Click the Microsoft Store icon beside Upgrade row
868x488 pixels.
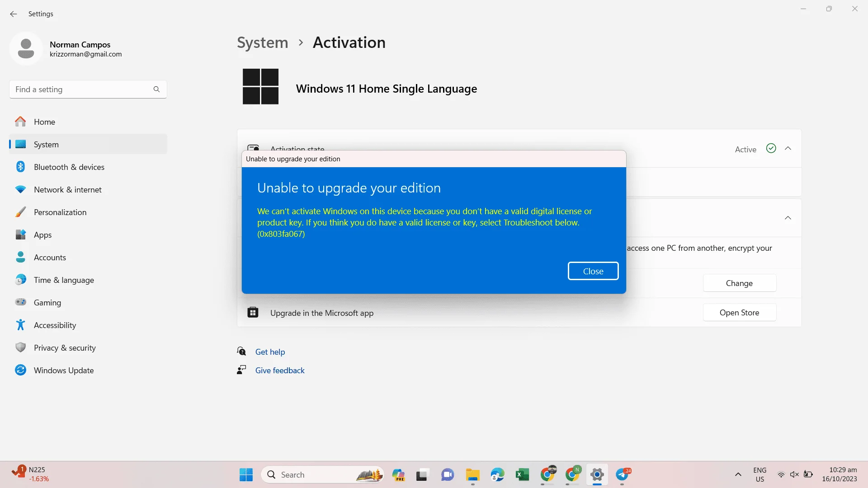(x=253, y=312)
